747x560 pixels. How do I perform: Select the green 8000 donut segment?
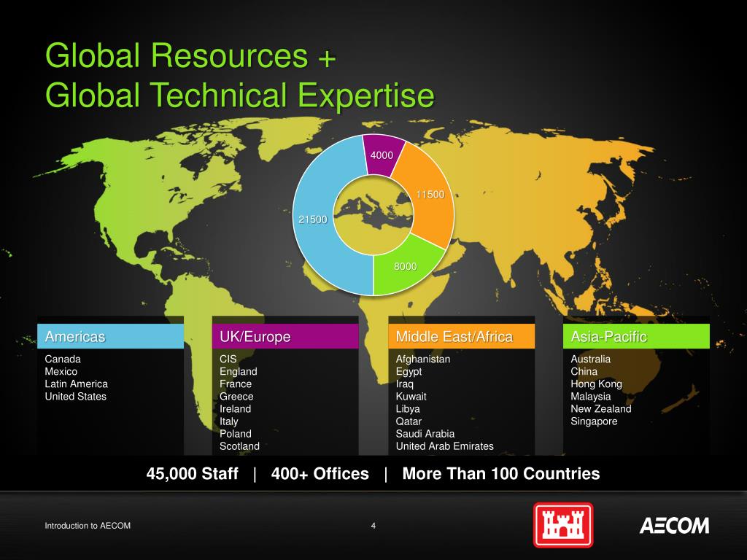click(x=405, y=267)
